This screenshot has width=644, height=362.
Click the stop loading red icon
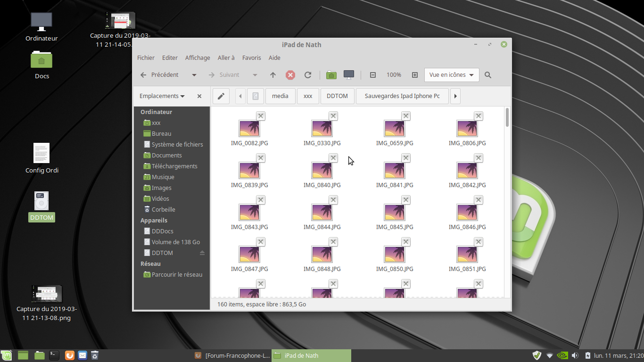click(x=290, y=75)
